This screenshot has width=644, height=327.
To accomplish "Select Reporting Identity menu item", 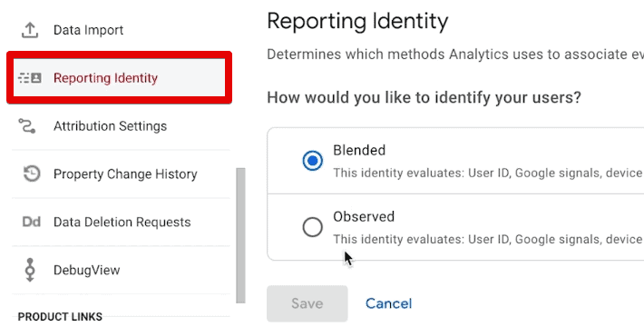I will (x=120, y=78).
